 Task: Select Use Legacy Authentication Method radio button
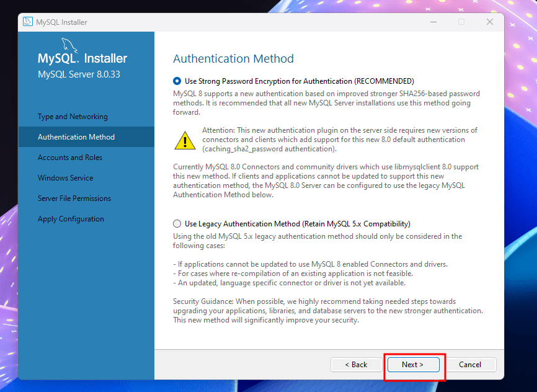click(177, 224)
